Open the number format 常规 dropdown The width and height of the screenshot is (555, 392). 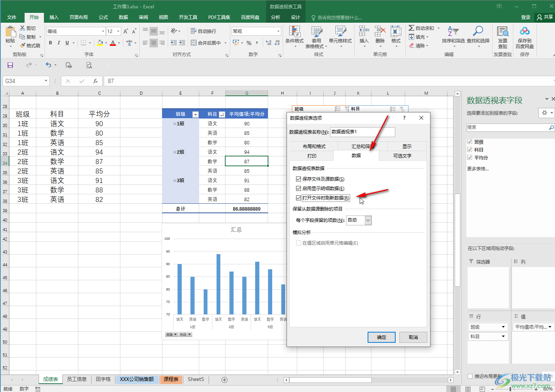tap(278, 31)
